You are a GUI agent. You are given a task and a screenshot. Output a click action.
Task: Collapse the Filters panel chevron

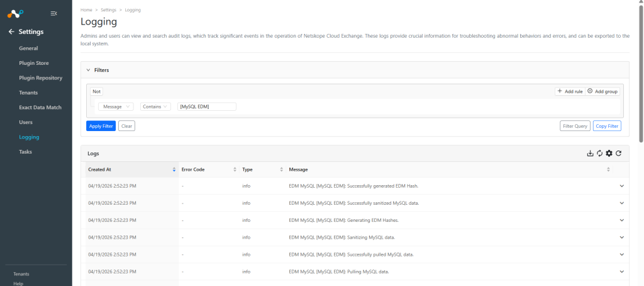point(88,71)
